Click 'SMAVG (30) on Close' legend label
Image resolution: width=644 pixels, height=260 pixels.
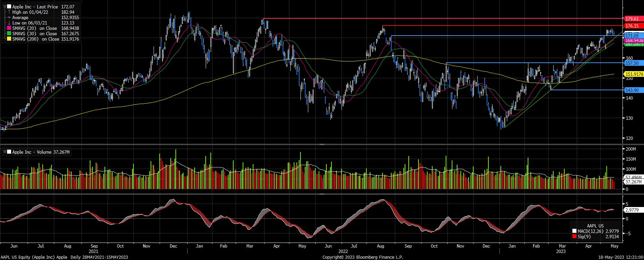tap(35, 34)
